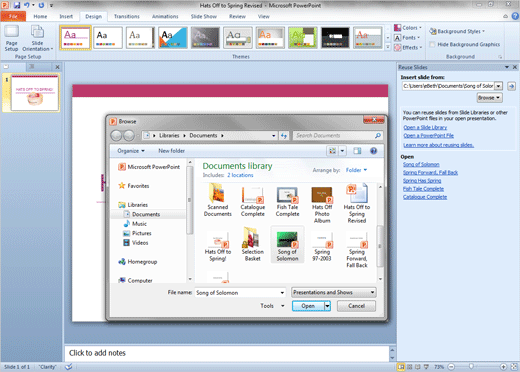Click go arrow beside Insert slide path
This screenshot has width=520, height=372.
[511, 86]
